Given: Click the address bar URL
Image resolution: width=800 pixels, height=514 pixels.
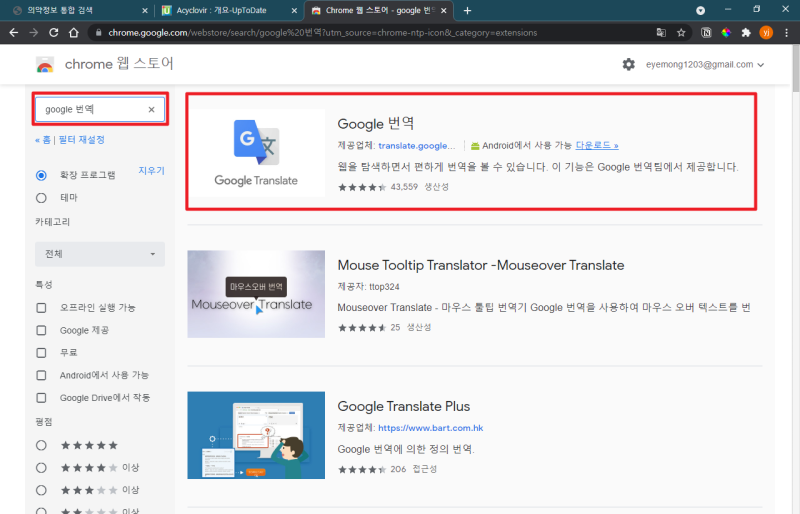Looking at the screenshot, I should tap(322, 33).
